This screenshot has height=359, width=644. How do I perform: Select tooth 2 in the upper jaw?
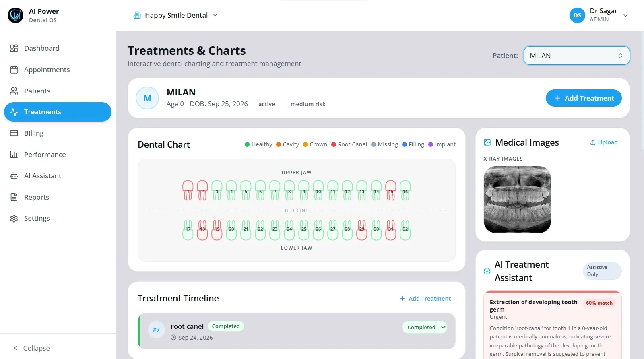pyautogui.click(x=202, y=190)
